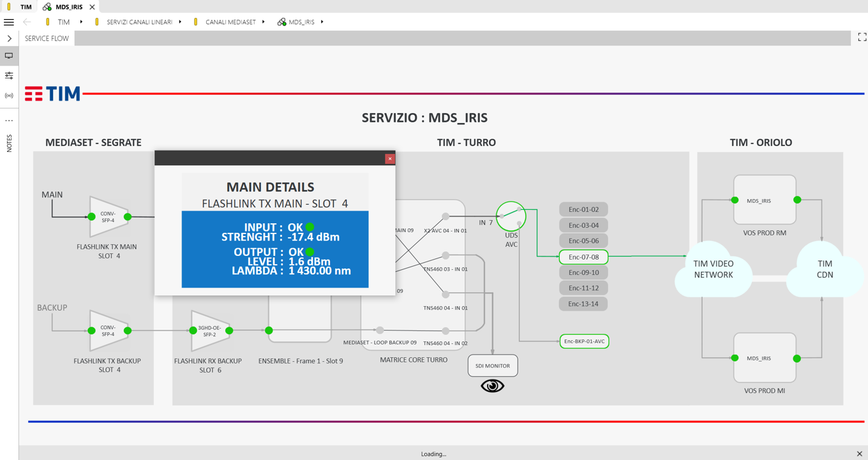868x460 pixels.
Task: Click the TIM logo
Action: 53,94
